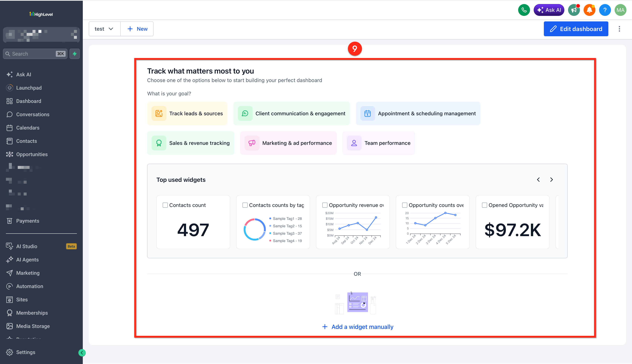Image resolution: width=632 pixels, height=364 pixels.
Task: Show next top used widgets
Action: coord(551,180)
